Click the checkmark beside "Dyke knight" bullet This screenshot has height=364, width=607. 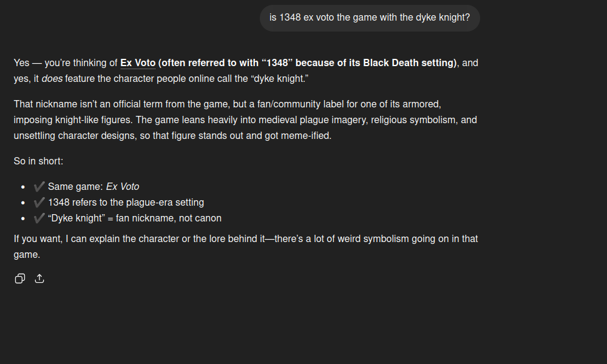click(x=39, y=218)
